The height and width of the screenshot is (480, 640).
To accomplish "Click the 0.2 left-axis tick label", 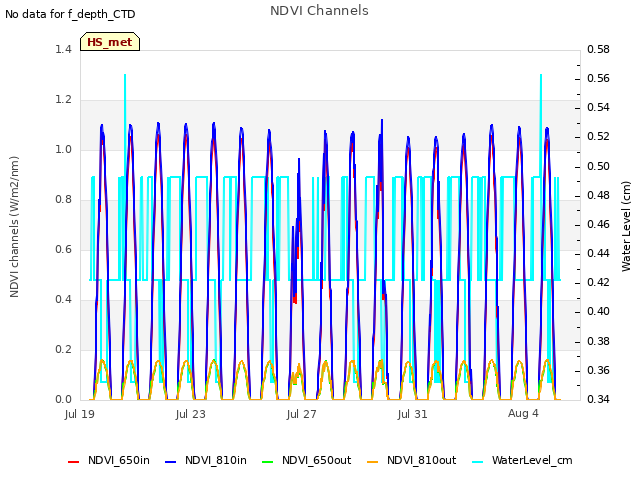I will click(63, 349).
